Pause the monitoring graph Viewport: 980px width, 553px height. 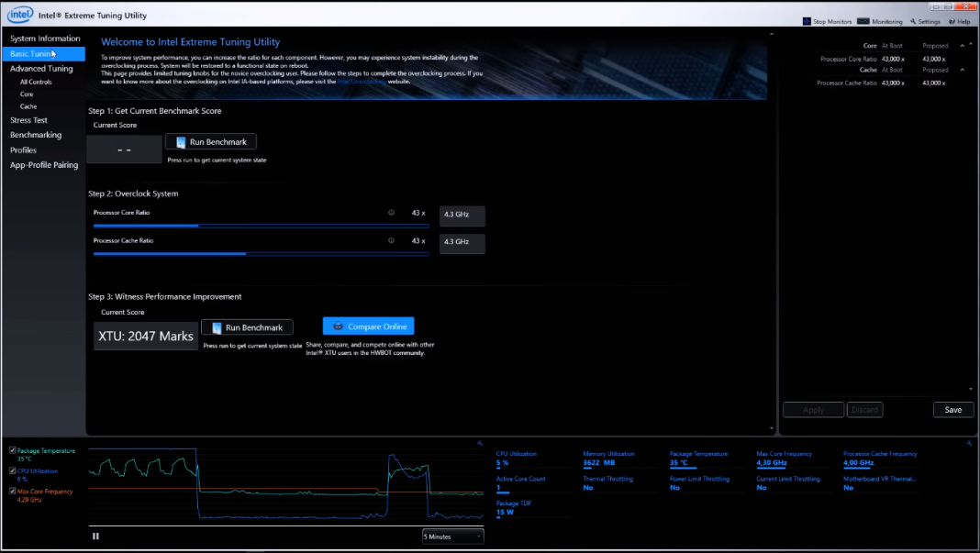tap(95, 536)
